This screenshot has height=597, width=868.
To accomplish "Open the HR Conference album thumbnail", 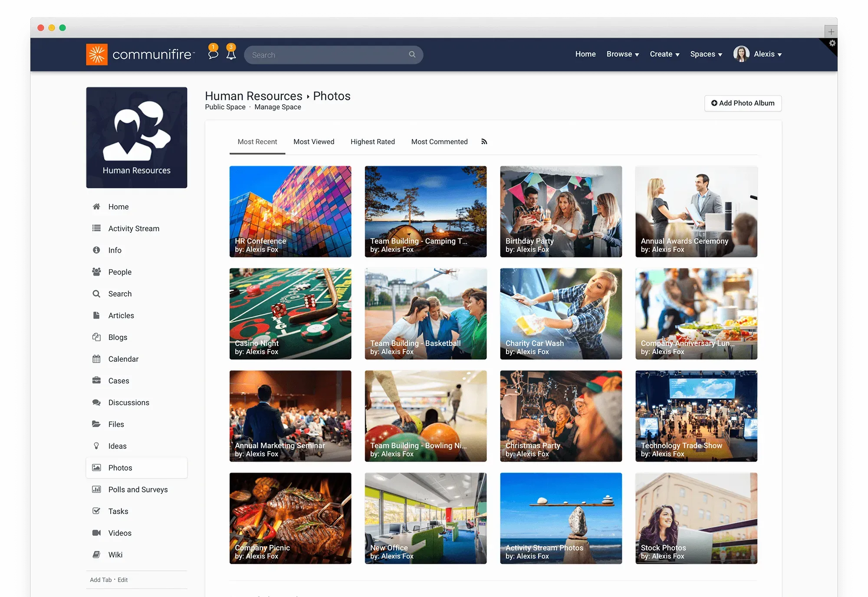I will click(290, 211).
